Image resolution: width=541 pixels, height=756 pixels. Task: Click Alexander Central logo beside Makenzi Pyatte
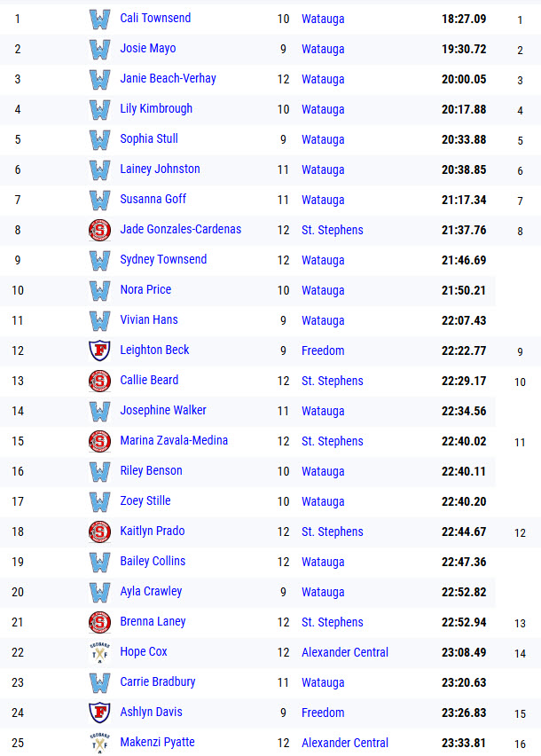[x=99, y=743]
